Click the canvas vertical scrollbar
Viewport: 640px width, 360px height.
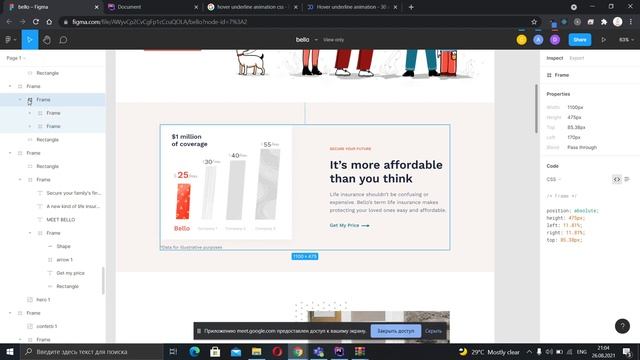point(536,108)
